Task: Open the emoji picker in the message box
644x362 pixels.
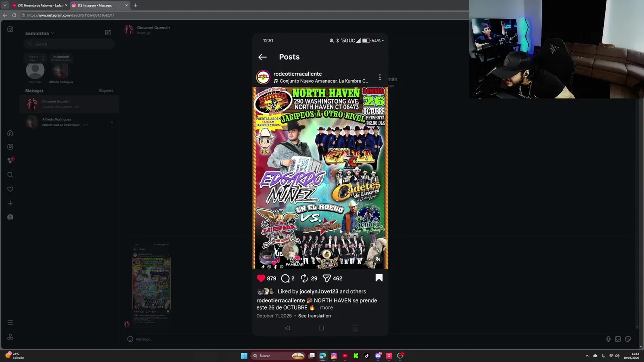Action: pos(130,339)
